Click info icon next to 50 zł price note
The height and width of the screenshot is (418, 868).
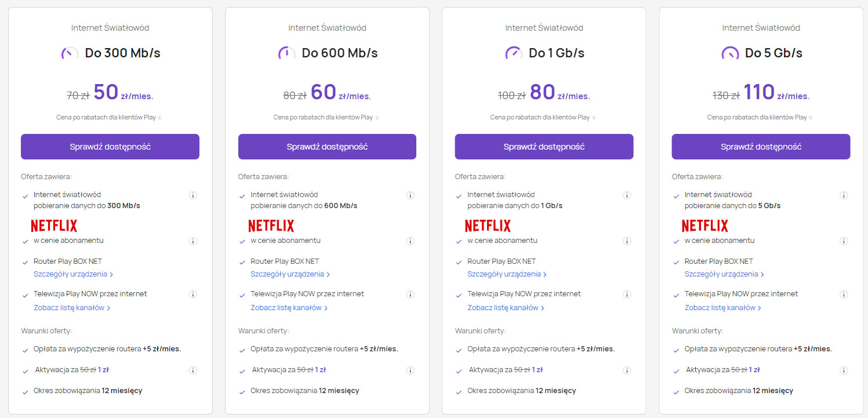coord(160,118)
